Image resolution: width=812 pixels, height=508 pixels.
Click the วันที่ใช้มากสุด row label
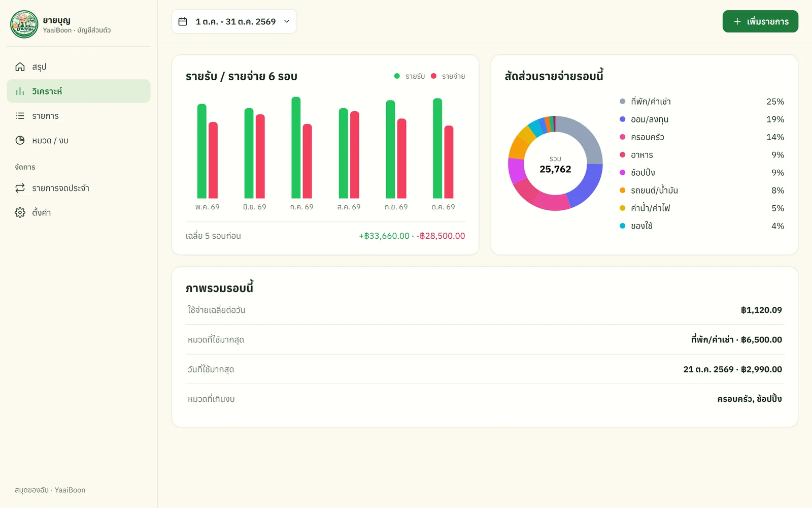(x=211, y=369)
